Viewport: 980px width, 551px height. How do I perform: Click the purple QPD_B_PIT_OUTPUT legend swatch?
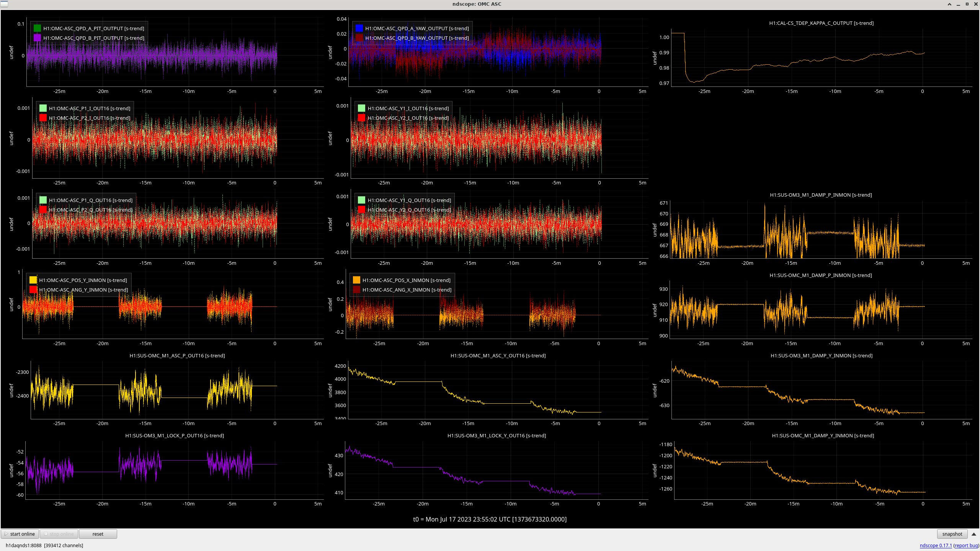[x=37, y=38]
